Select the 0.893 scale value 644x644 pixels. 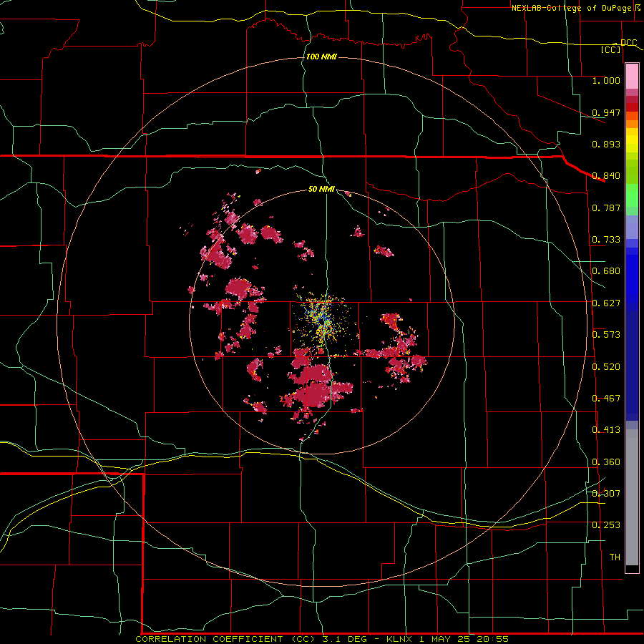(x=606, y=144)
